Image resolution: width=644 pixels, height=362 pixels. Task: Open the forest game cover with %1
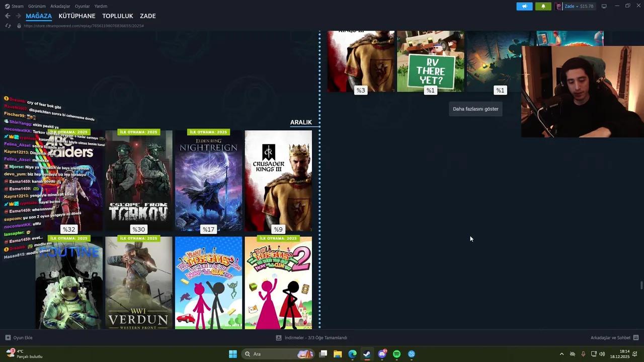[495, 61]
